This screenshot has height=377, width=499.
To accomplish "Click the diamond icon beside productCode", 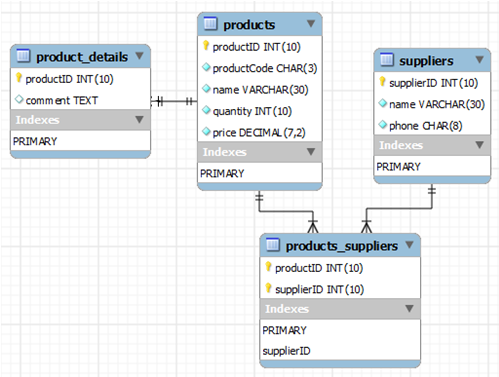I will [x=206, y=67].
